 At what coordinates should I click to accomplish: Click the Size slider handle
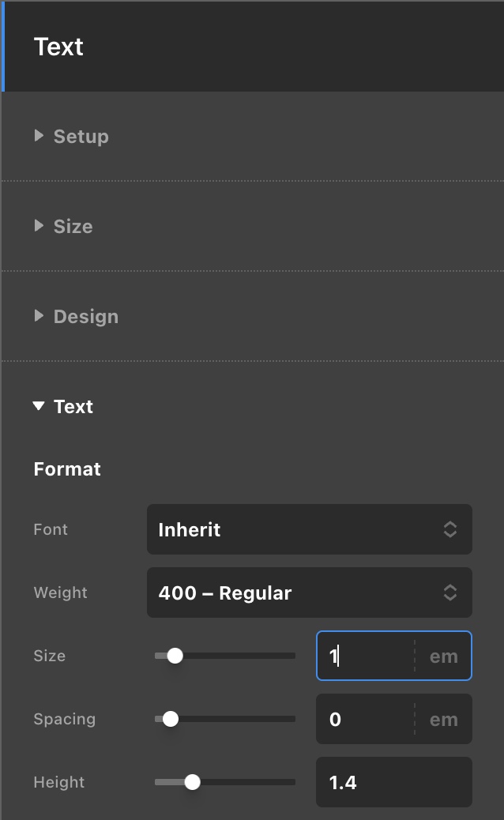pyautogui.click(x=175, y=656)
